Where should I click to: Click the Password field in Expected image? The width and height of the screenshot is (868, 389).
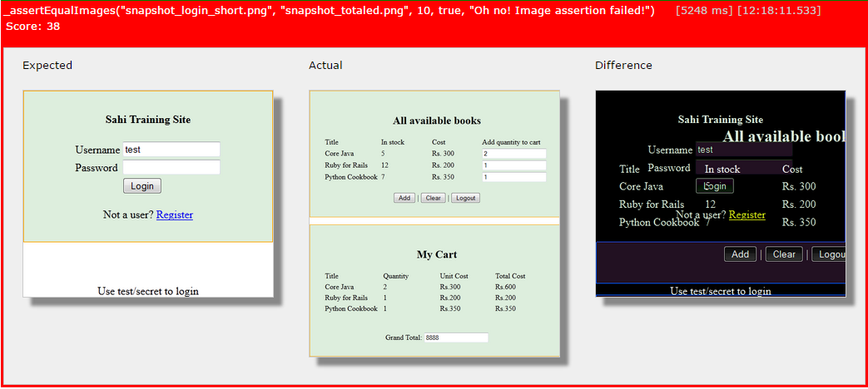(171, 168)
